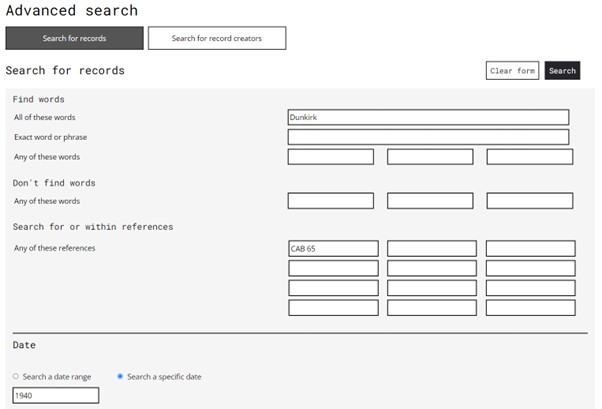Switch to Search for records tab
This screenshot has width=602, height=409.
click(74, 38)
